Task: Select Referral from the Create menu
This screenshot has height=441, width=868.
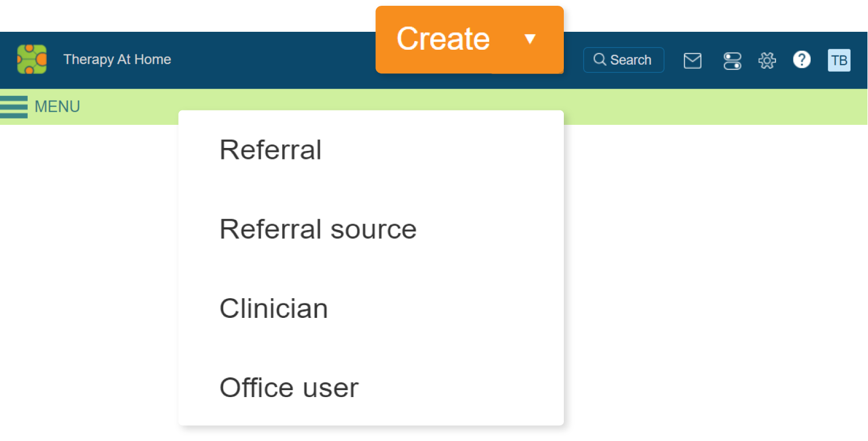Action: tap(271, 150)
